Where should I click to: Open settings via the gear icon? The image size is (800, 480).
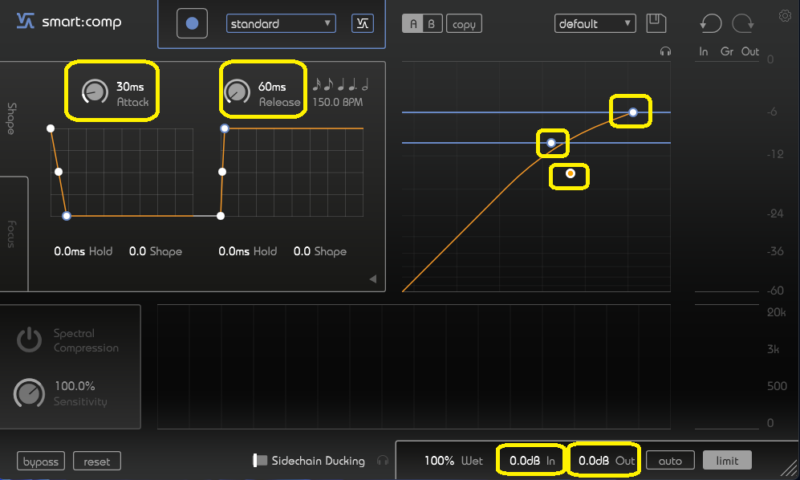[x=784, y=15]
